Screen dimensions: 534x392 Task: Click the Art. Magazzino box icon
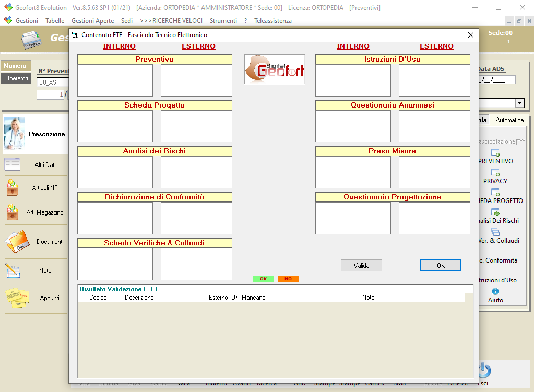(x=13, y=212)
